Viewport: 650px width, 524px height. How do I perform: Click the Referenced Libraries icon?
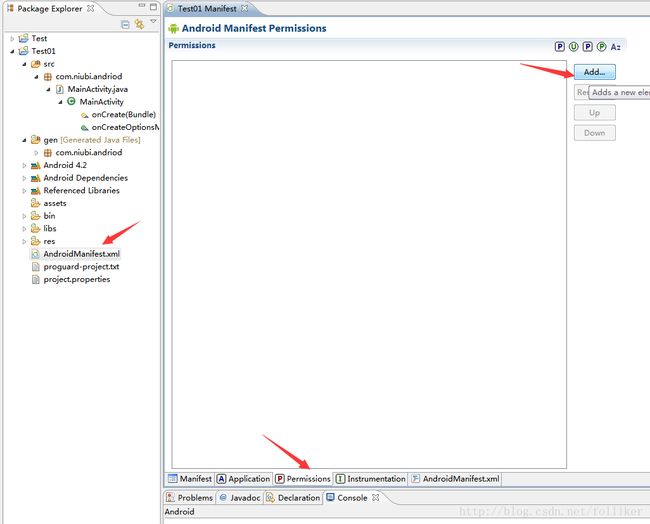(36, 191)
